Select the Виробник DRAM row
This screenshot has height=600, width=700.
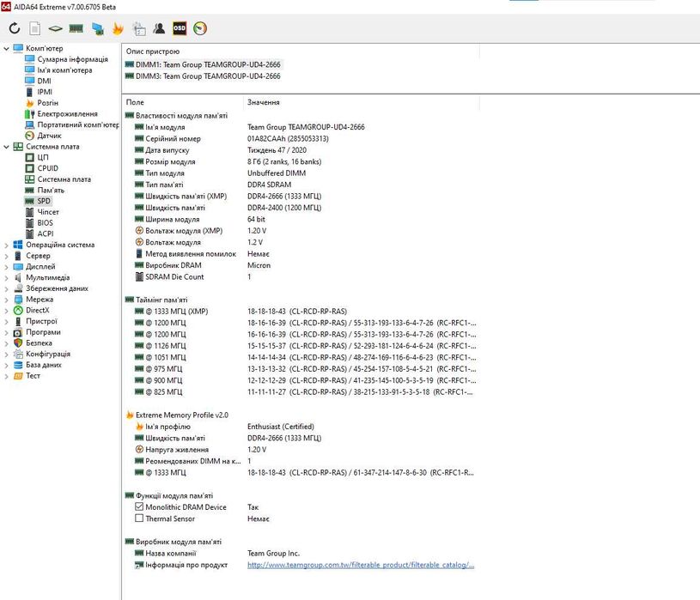click(x=301, y=265)
